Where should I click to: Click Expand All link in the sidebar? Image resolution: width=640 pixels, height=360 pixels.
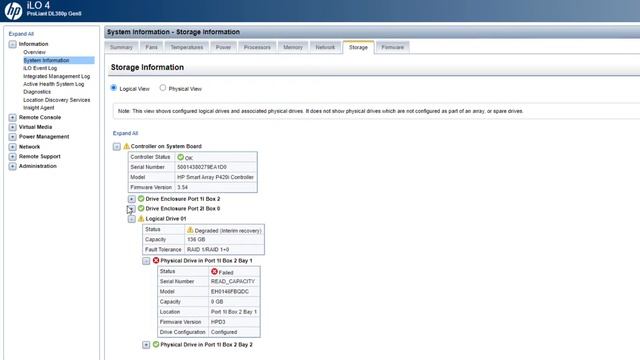pos(21,34)
